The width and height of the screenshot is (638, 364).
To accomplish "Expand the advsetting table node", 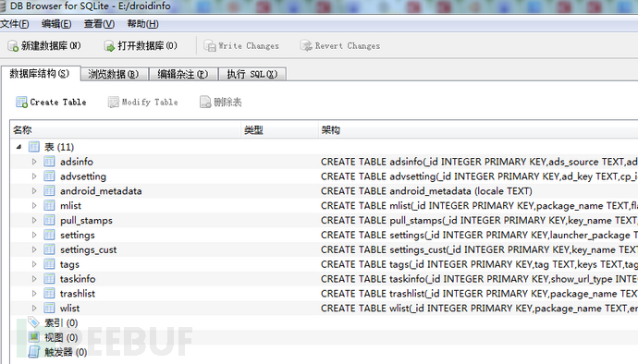I will [34, 176].
